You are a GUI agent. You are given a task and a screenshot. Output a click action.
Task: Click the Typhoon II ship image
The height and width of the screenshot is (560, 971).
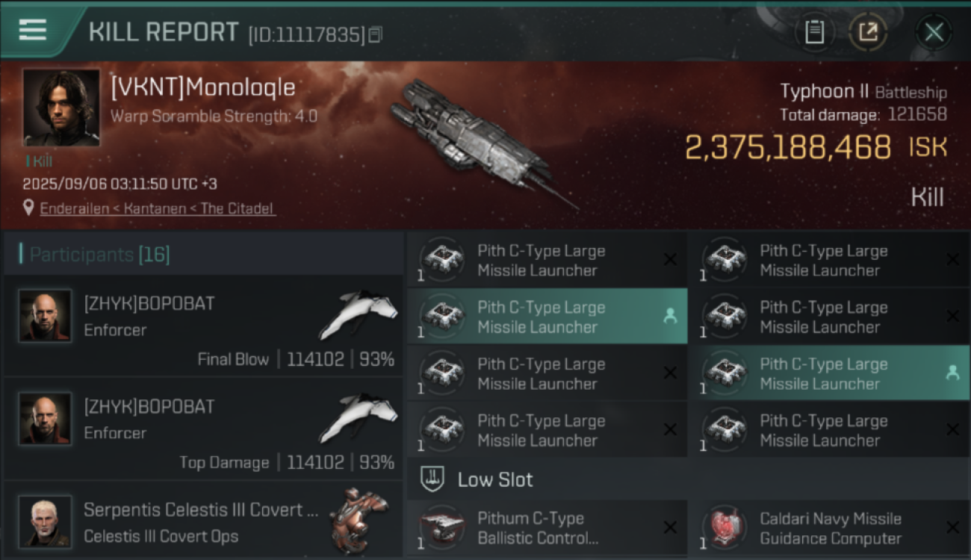point(478,138)
